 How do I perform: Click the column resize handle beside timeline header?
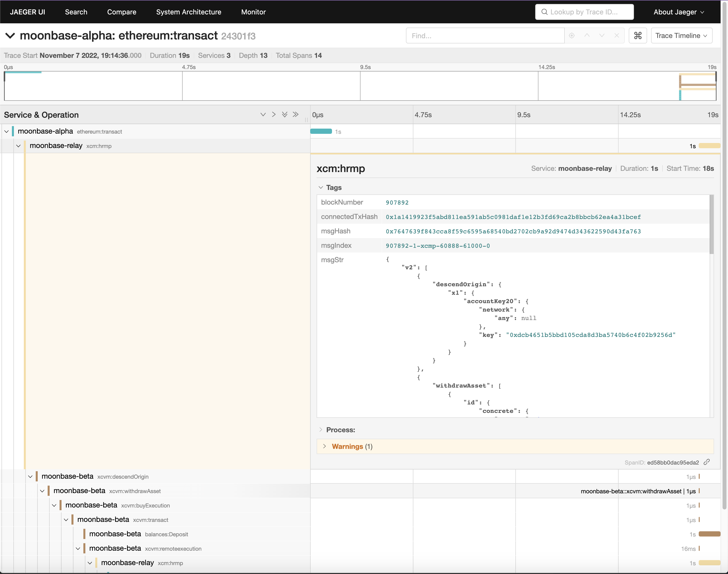306,120
